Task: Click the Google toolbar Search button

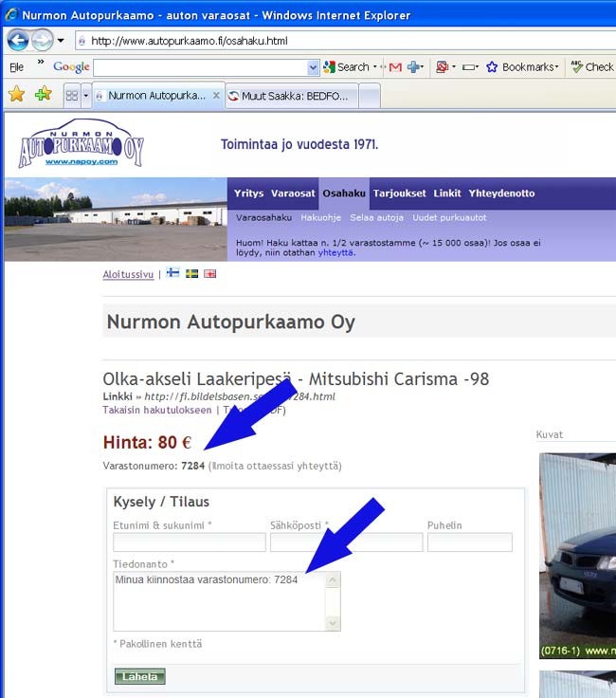Action: click(x=347, y=67)
